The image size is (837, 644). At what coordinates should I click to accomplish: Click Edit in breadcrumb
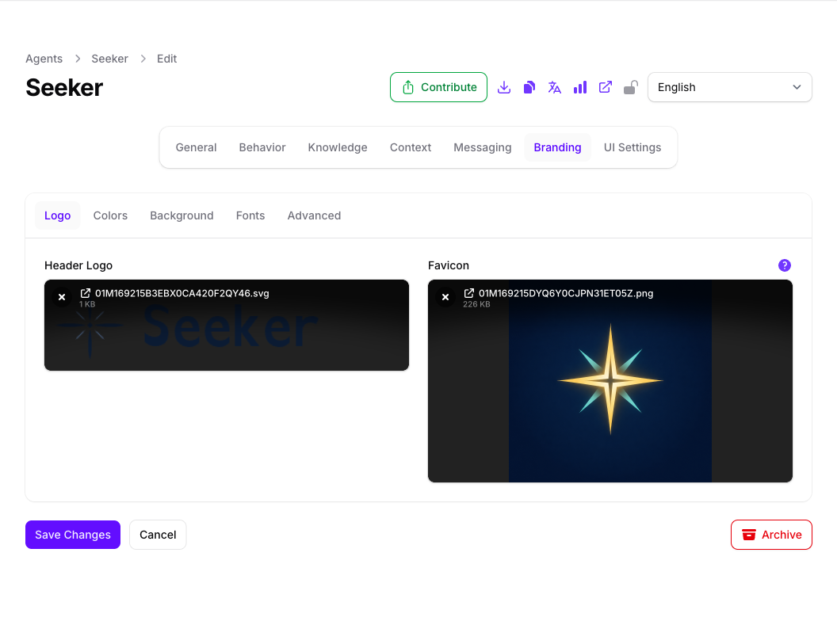[166, 59]
